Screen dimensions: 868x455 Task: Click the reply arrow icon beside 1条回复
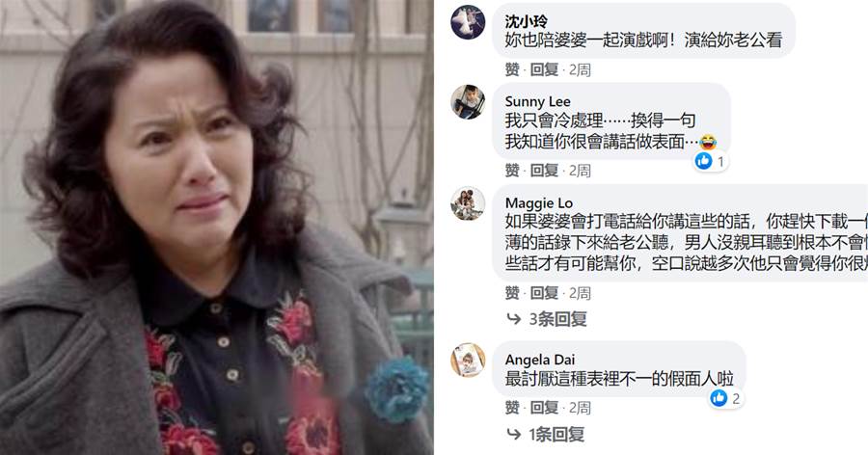tap(514, 435)
